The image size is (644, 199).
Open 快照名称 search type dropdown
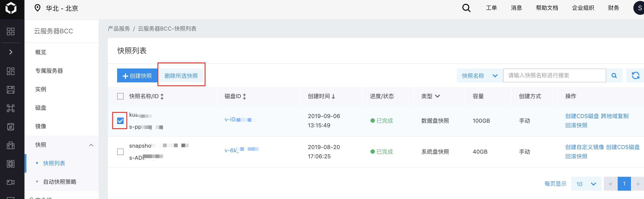coord(480,75)
